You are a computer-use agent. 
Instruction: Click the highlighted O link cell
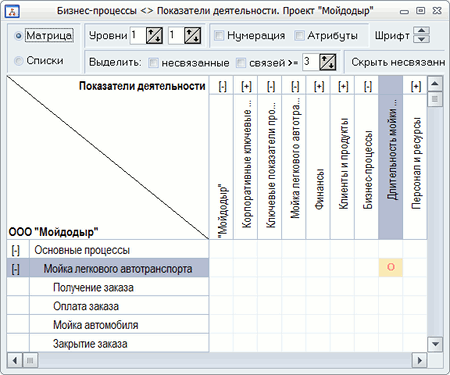391,267
